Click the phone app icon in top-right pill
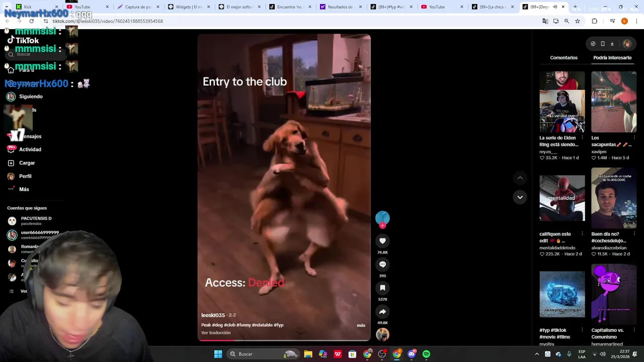The width and height of the screenshot is (644, 362). coord(602,44)
